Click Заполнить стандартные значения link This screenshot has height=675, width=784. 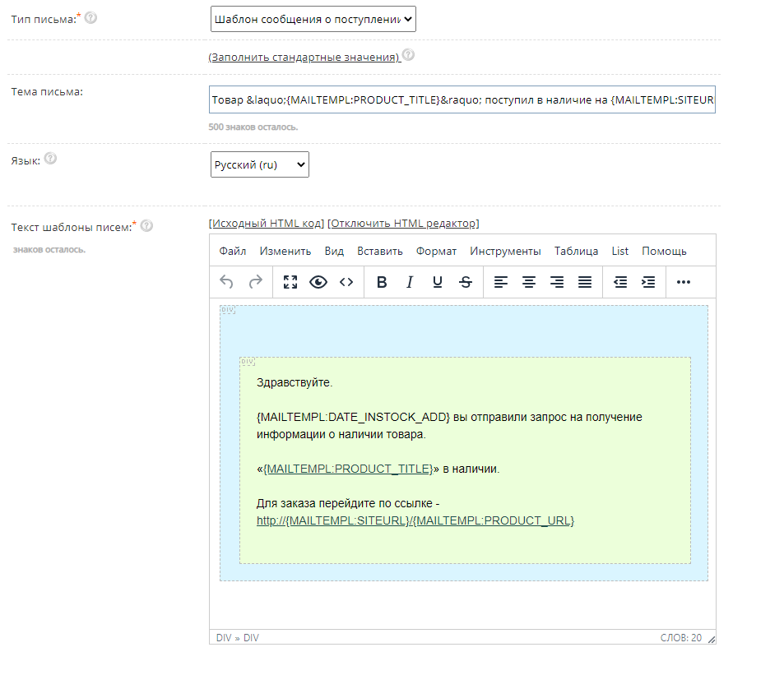tap(304, 57)
